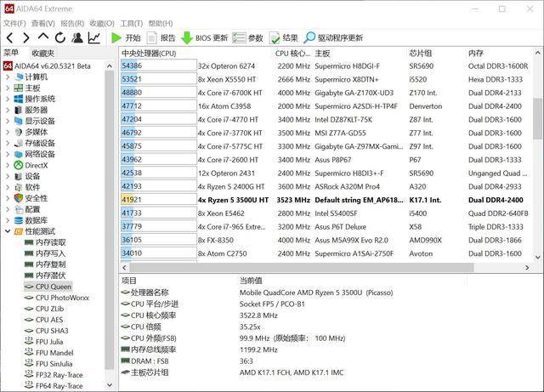Screen dimensions: 544x392
Task: Open the FPU Julia benchmark
Action: tap(44, 342)
